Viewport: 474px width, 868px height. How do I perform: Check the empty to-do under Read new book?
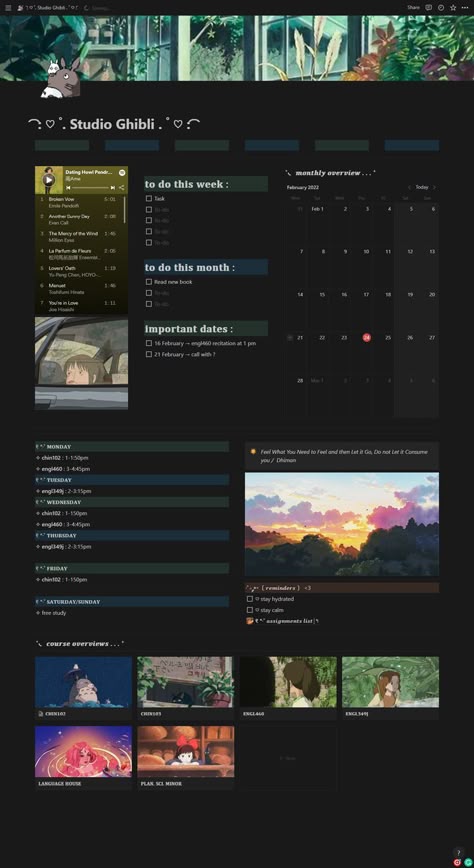[148, 293]
